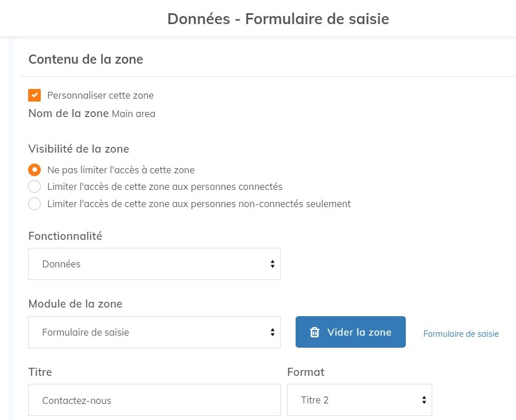Click the Données - Formulaire de saisie page title

point(278,19)
